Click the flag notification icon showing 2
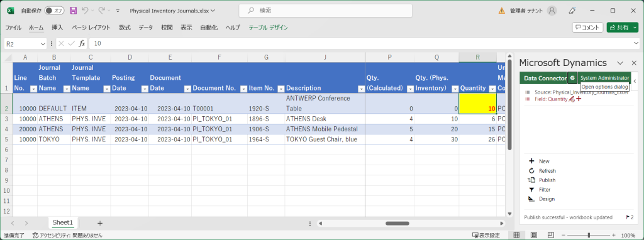This screenshot has height=240, width=644. click(x=629, y=217)
